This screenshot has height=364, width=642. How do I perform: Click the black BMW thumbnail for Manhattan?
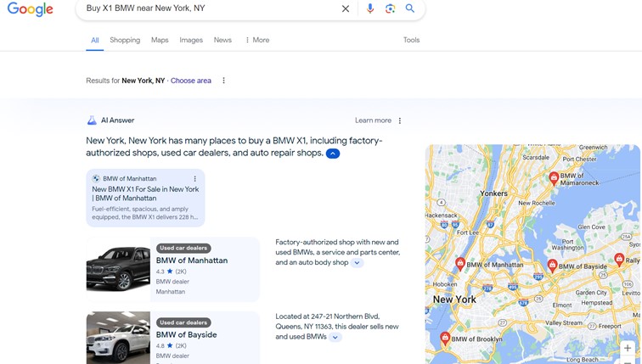[x=118, y=269]
